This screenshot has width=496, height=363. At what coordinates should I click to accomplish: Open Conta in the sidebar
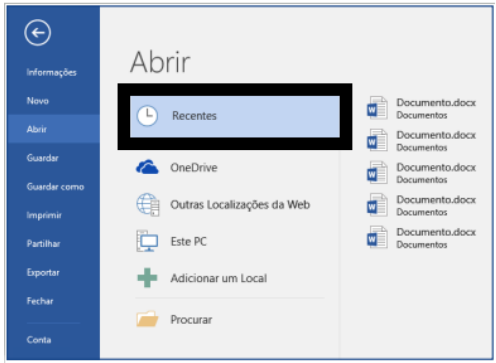pos(39,340)
